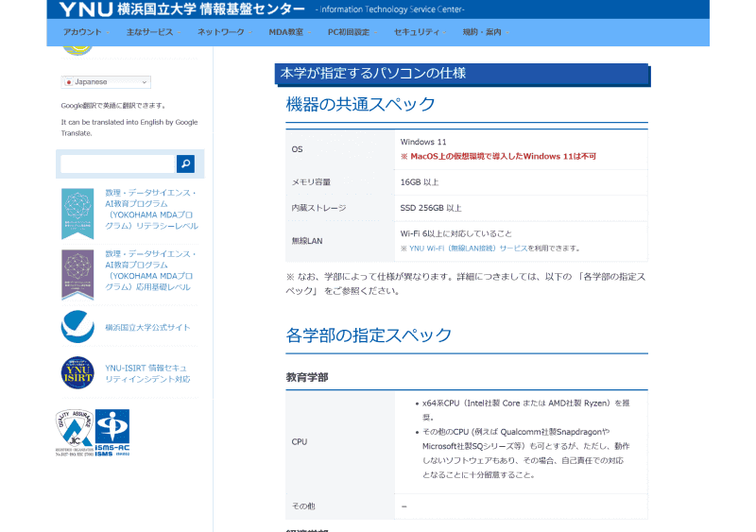Click the JIC Quality Assurance certification logo
The height and width of the screenshot is (532, 756).
click(x=75, y=433)
